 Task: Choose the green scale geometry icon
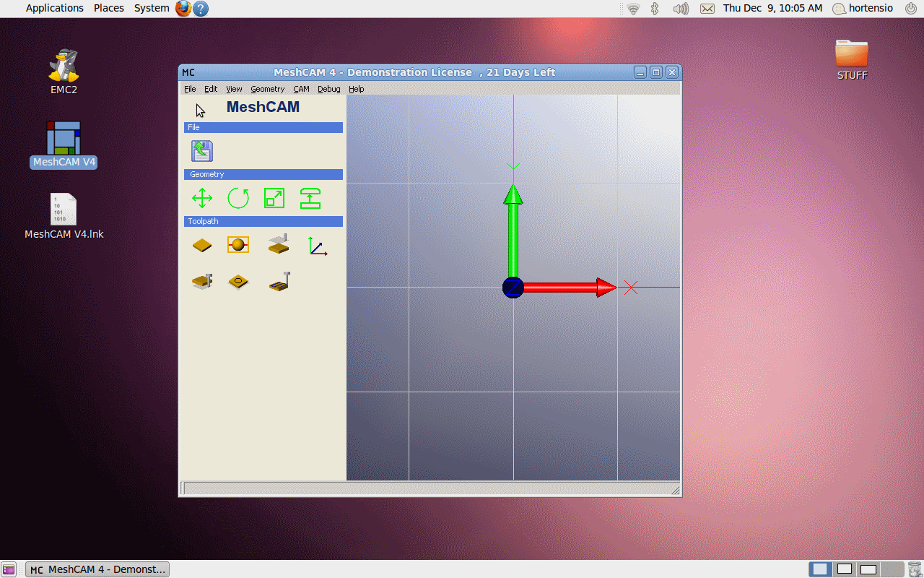click(x=274, y=198)
